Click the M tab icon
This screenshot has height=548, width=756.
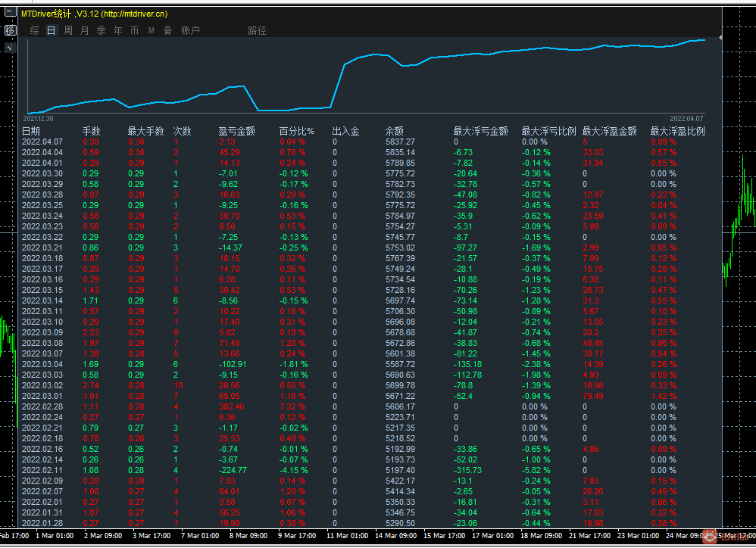point(152,30)
